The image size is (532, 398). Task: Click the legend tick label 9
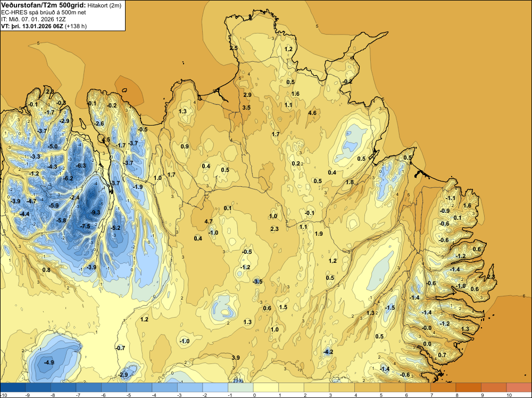[482, 395]
